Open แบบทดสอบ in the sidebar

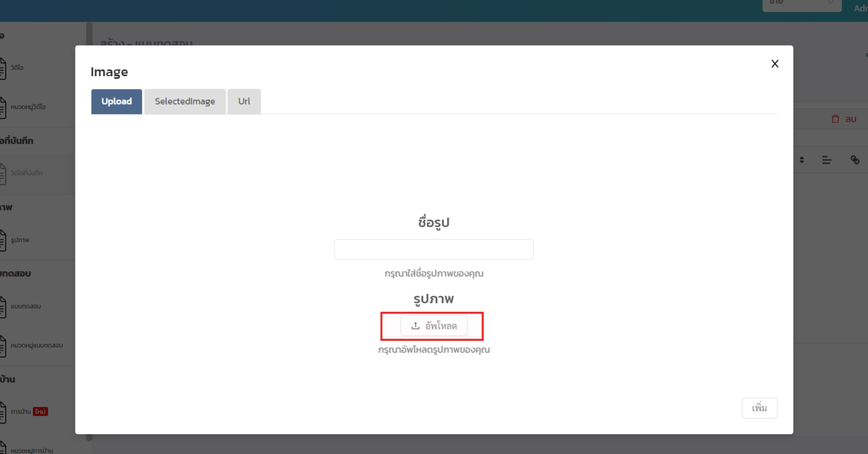pos(25,307)
